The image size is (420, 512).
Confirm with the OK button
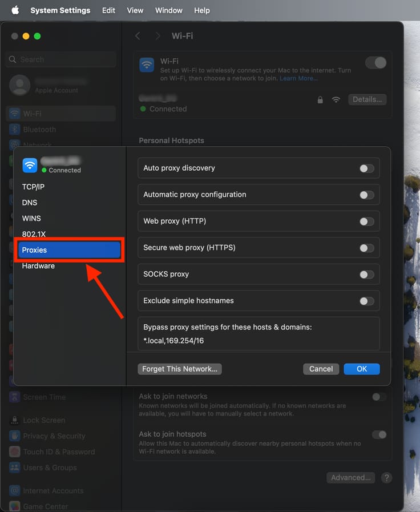(361, 369)
